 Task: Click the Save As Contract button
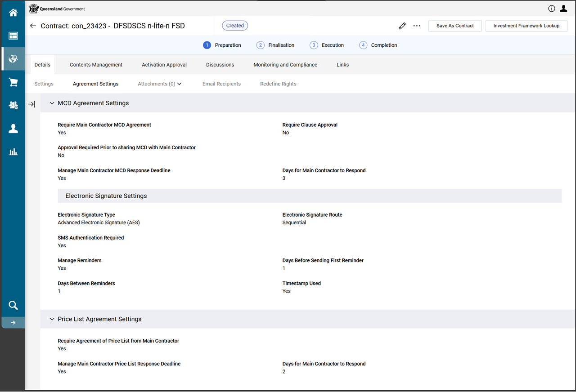(x=454, y=26)
